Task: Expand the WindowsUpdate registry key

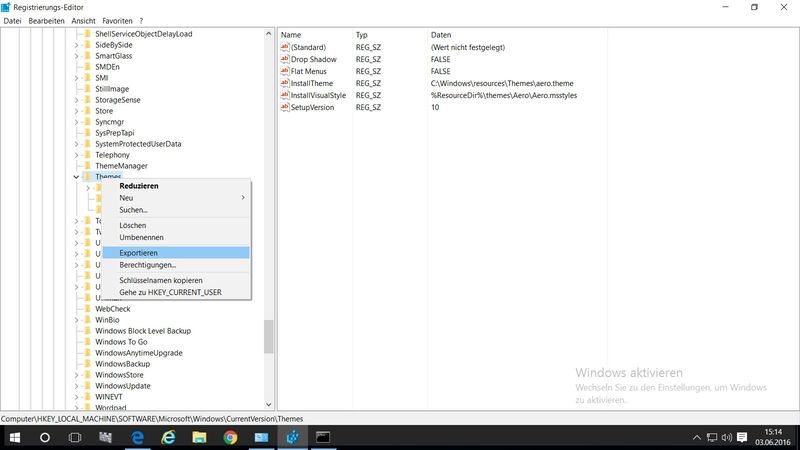Action: [77, 386]
